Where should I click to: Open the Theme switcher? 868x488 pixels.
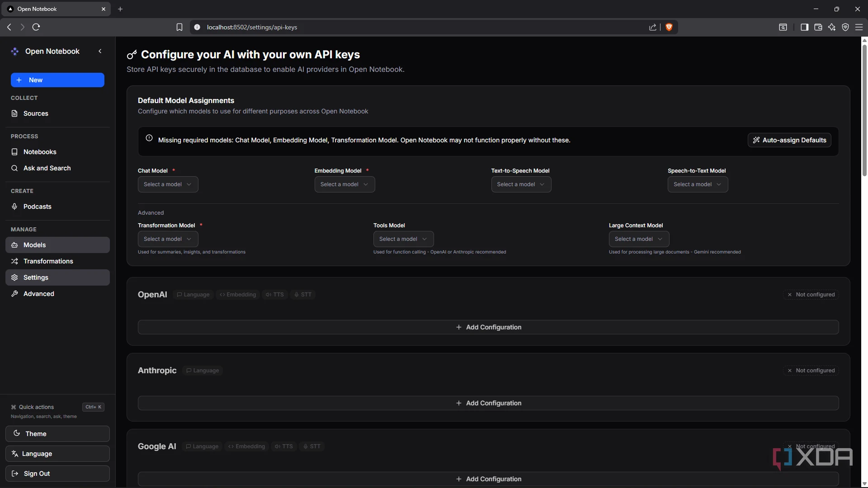57,434
